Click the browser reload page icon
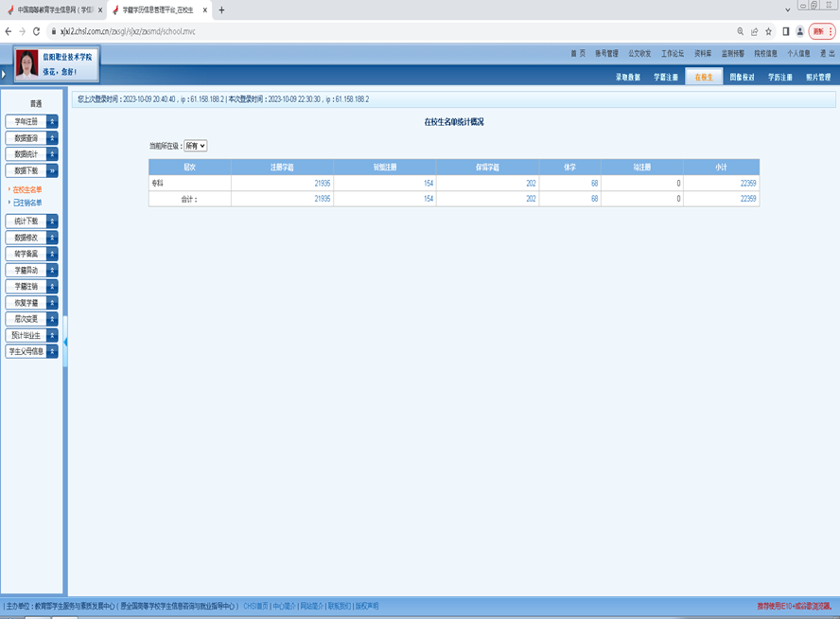840x619 pixels. 36,31
